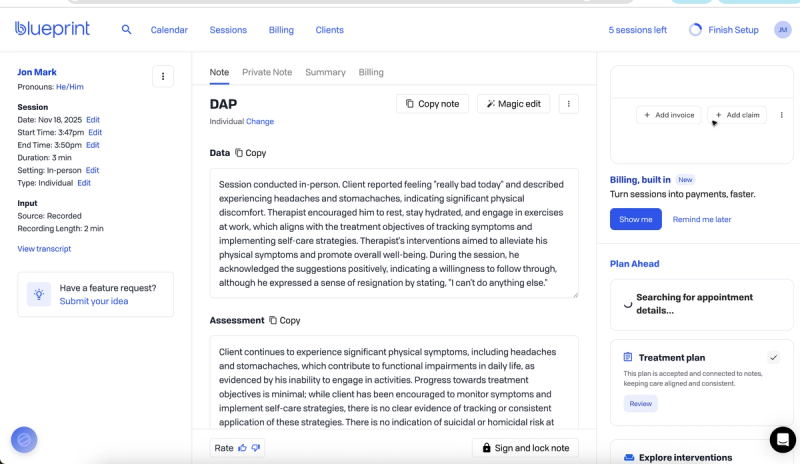Image resolution: width=800 pixels, height=464 pixels.
Task: Rate the note thumbs down
Action: click(256, 448)
